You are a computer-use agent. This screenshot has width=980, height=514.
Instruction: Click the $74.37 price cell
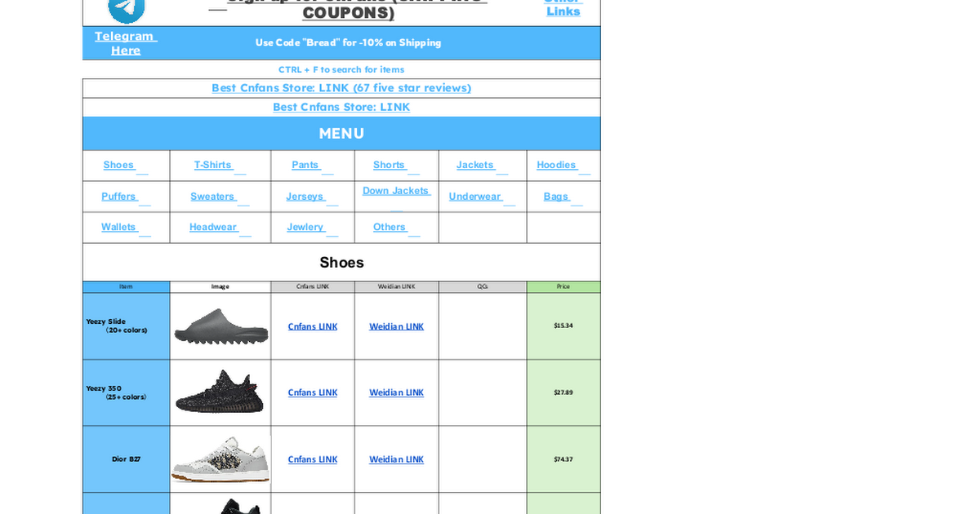point(563,459)
